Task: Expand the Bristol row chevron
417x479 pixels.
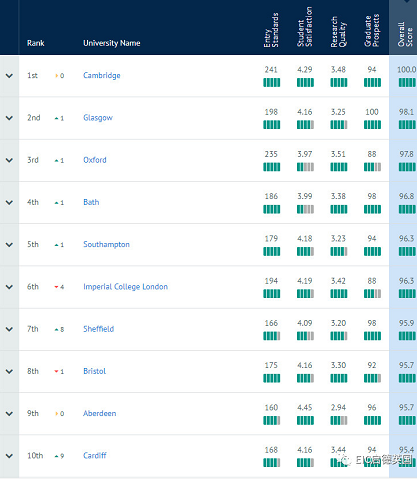Action: [9, 371]
